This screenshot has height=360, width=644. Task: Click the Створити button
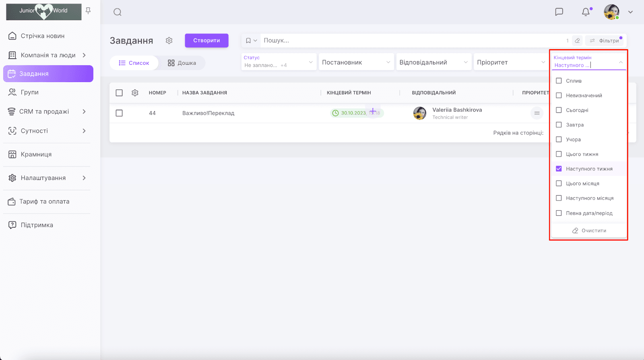point(206,41)
